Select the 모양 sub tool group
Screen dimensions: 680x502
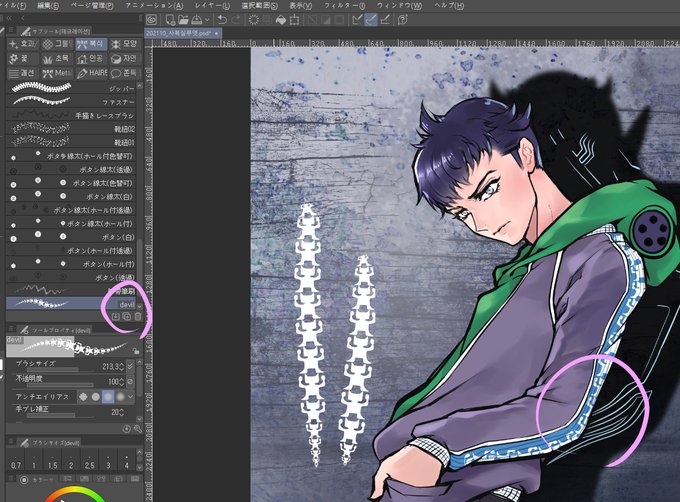click(124, 44)
